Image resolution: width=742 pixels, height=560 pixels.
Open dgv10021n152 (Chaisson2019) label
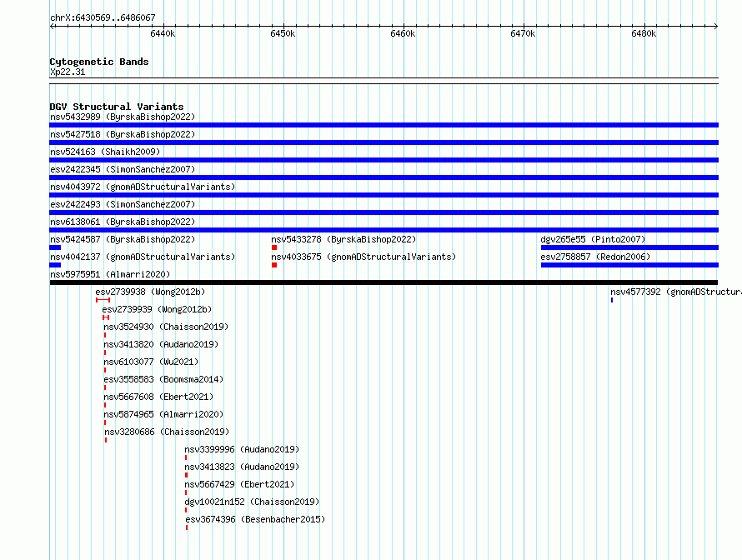(252, 502)
